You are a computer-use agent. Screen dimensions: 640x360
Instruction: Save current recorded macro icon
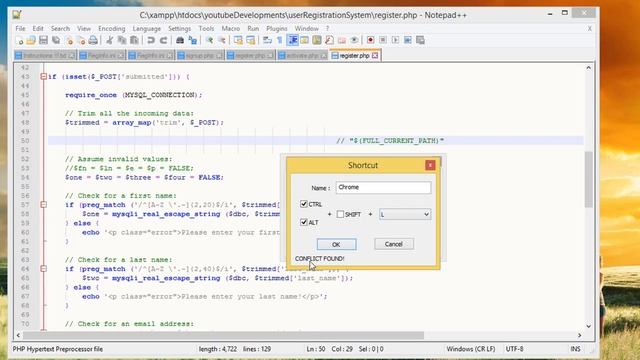420,40
